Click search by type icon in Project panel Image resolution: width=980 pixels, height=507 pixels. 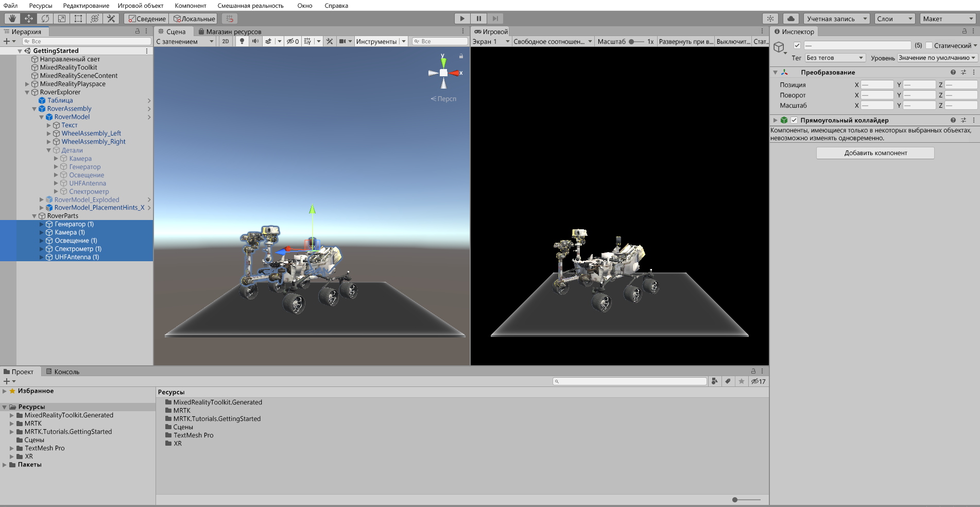click(x=715, y=381)
